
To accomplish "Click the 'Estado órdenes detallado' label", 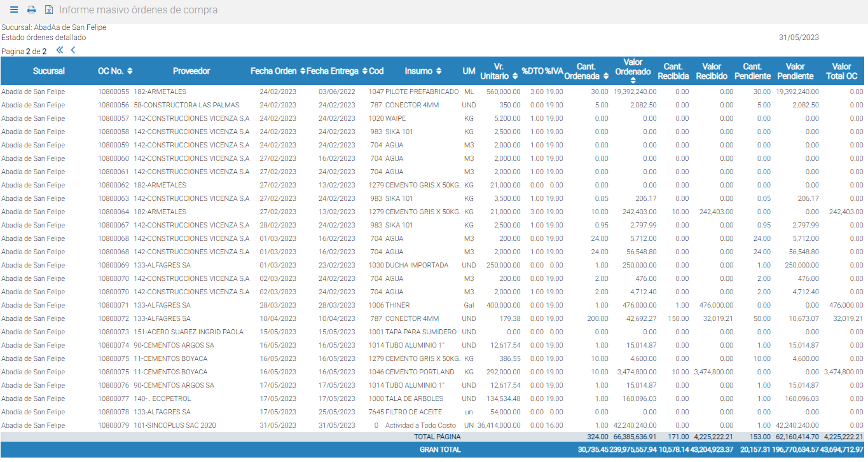I will pyautogui.click(x=43, y=37).
